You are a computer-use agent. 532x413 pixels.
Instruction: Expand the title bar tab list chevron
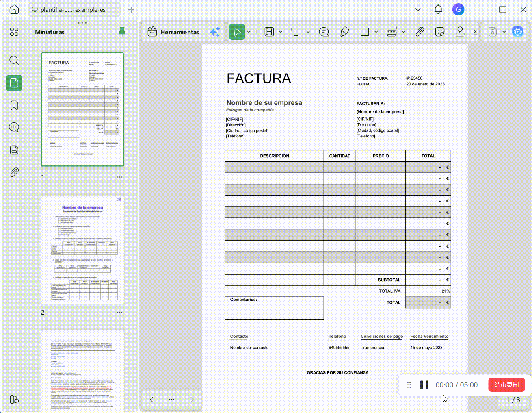click(418, 9)
